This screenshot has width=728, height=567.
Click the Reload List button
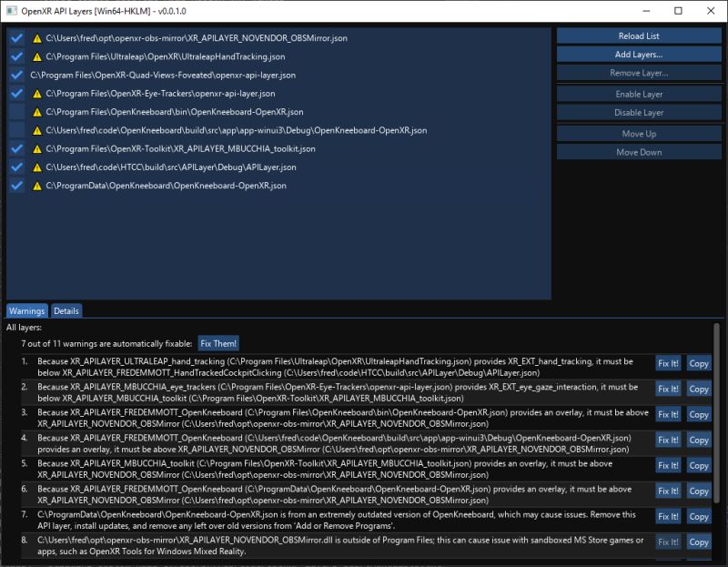click(638, 35)
